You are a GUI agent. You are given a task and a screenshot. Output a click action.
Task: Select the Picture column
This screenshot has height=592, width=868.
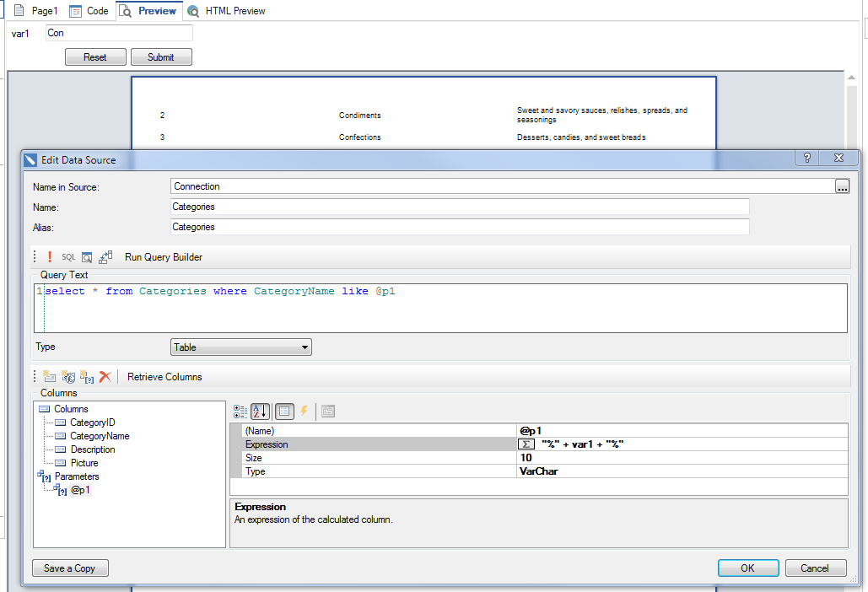pos(84,463)
